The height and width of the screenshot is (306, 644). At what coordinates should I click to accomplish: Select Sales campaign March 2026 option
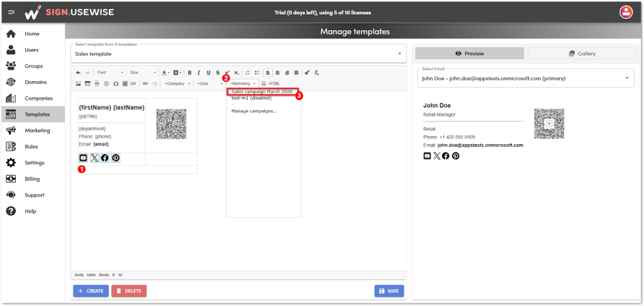click(262, 92)
